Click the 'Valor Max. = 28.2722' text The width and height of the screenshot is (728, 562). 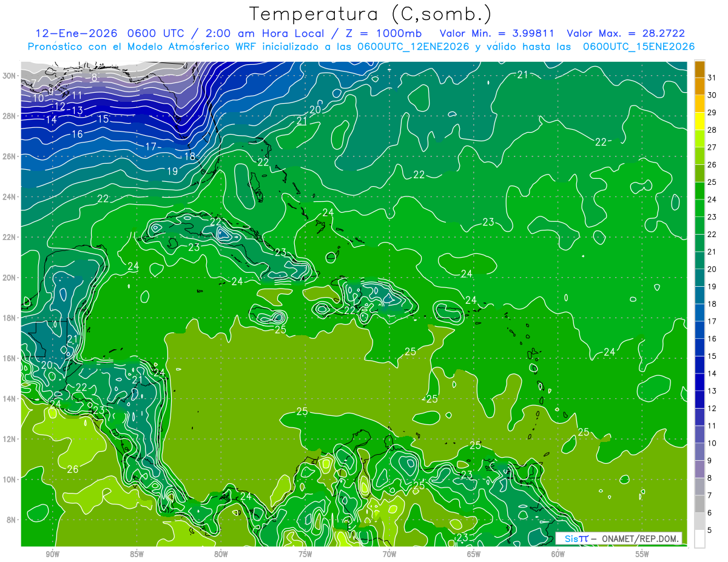click(x=625, y=33)
